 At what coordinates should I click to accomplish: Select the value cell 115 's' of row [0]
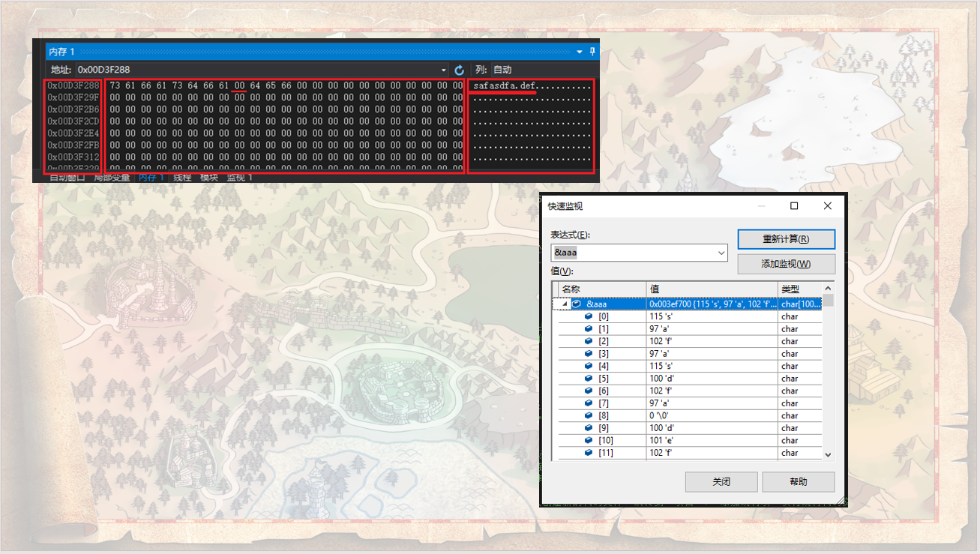tap(712, 316)
